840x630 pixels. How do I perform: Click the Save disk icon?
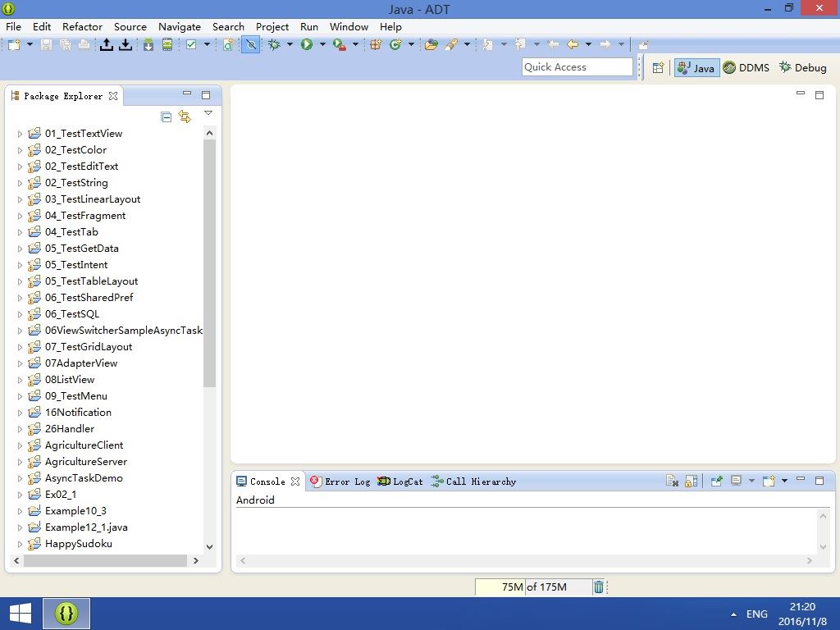pos(47,45)
